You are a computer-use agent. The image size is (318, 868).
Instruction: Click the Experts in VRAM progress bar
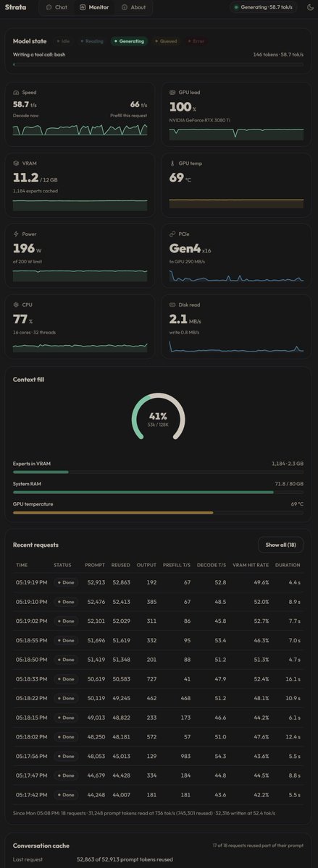coord(159,472)
